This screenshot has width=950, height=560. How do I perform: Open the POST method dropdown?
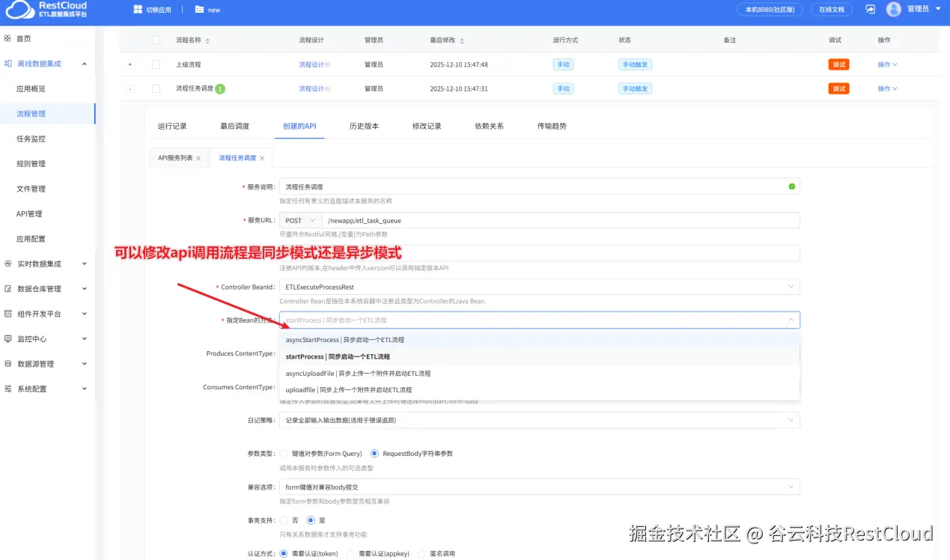coord(299,220)
